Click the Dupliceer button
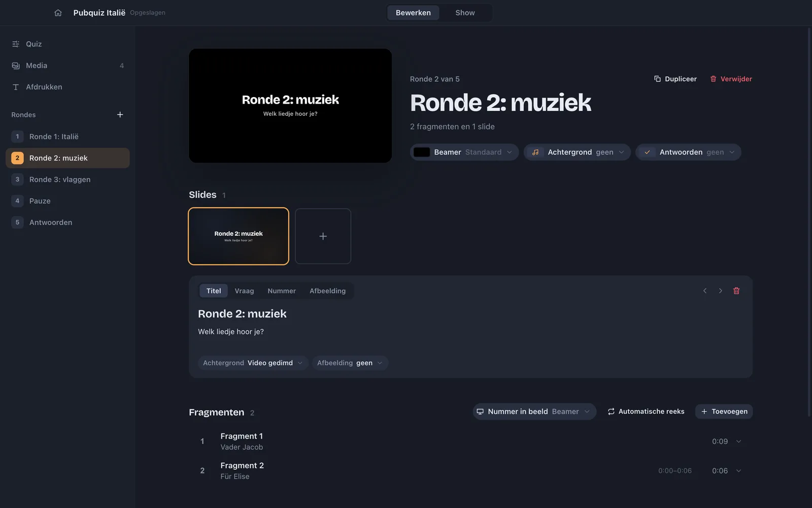This screenshot has width=812, height=508. pyautogui.click(x=675, y=79)
